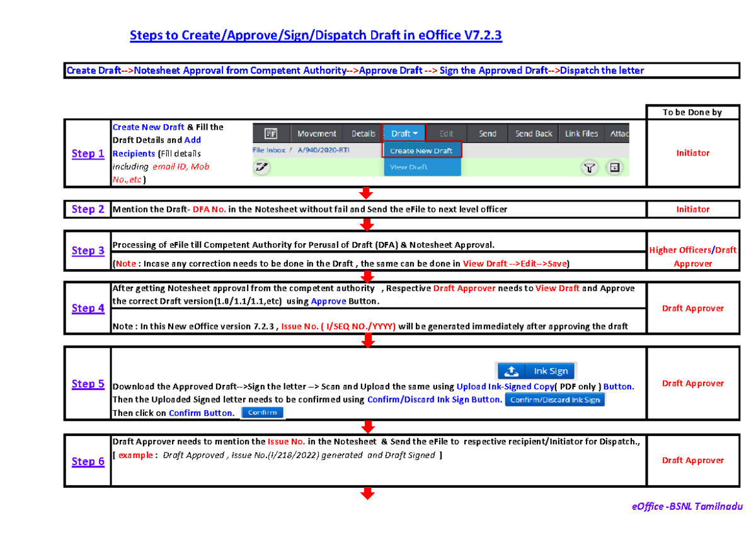Screen dimensions: 756x535
Task: Open the filter funnel icon
Action: (x=590, y=168)
